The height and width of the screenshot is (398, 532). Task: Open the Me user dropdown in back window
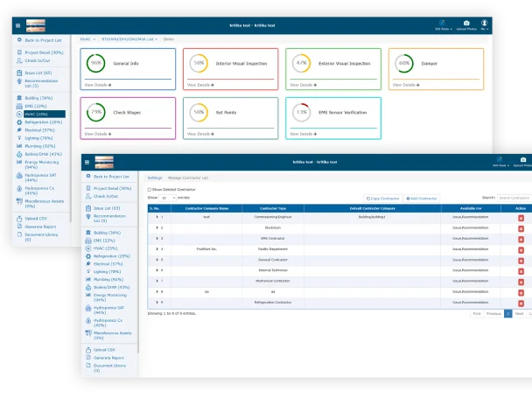484,25
